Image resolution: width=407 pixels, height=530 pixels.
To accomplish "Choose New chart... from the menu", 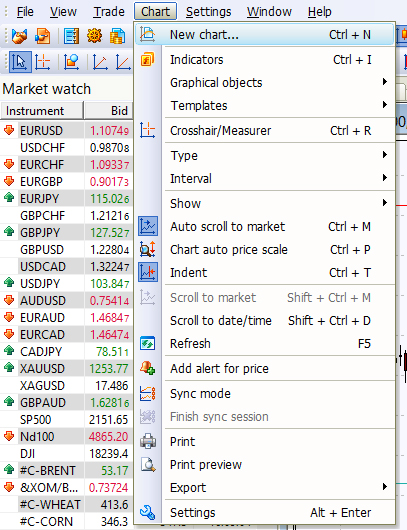I will tap(266, 34).
